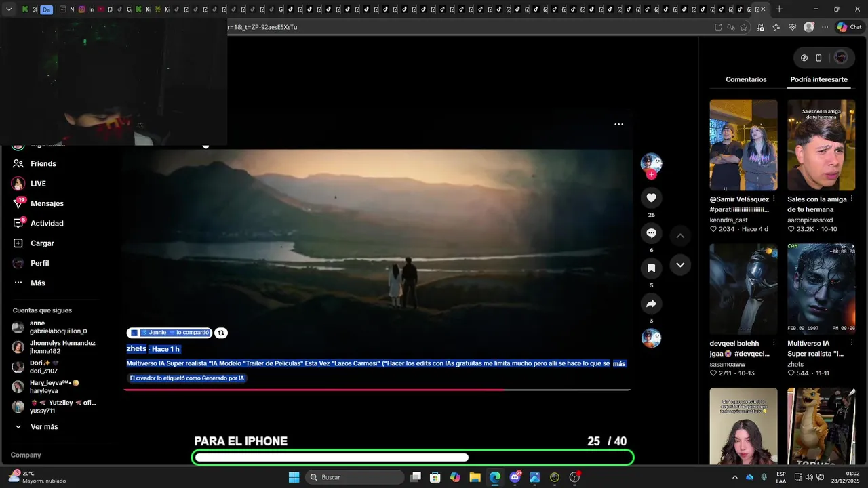Show hidden system tray icons chevron
Image resolution: width=868 pixels, height=488 pixels.
click(x=734, y=477)
